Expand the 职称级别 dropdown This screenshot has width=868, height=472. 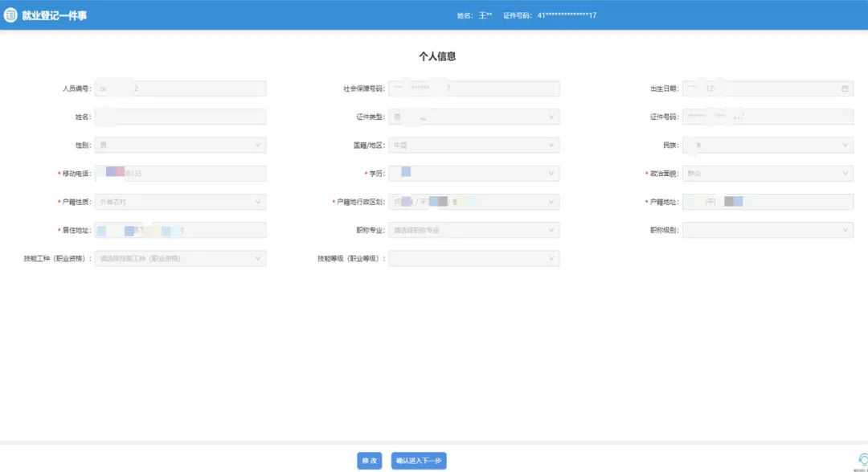tap(768, 231)
